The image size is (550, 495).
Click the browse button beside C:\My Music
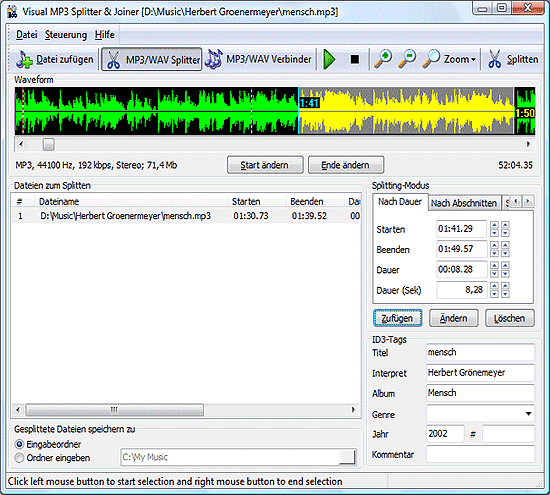[347, 457]
